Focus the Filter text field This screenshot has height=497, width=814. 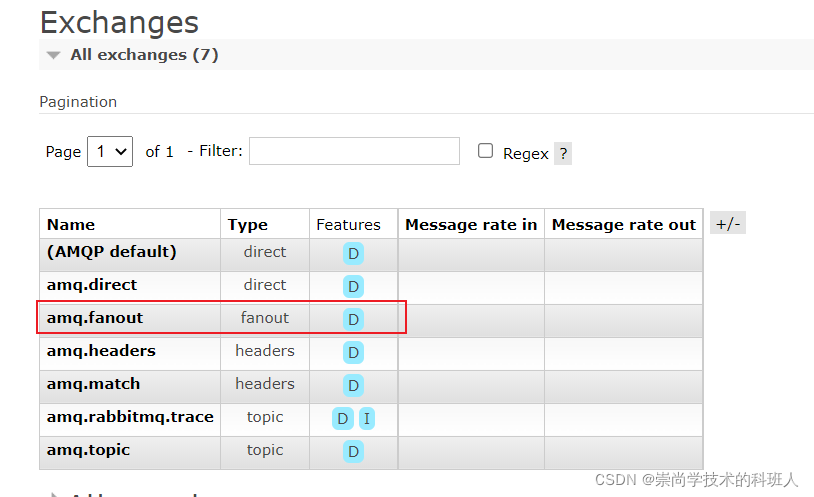click(x=354, y=151)
